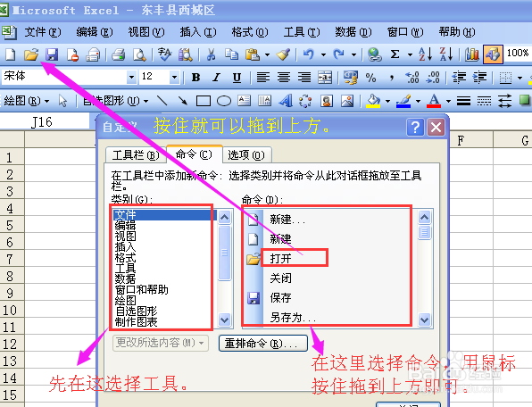This screenshot has width=532, height=407.
Task: Click the 重排命令(R)... button
Action: 263,344
